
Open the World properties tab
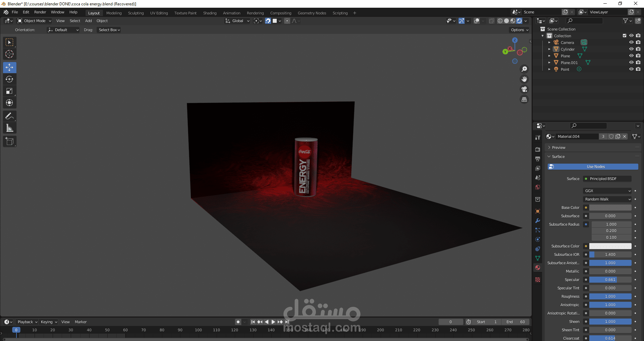coord(538,187)
